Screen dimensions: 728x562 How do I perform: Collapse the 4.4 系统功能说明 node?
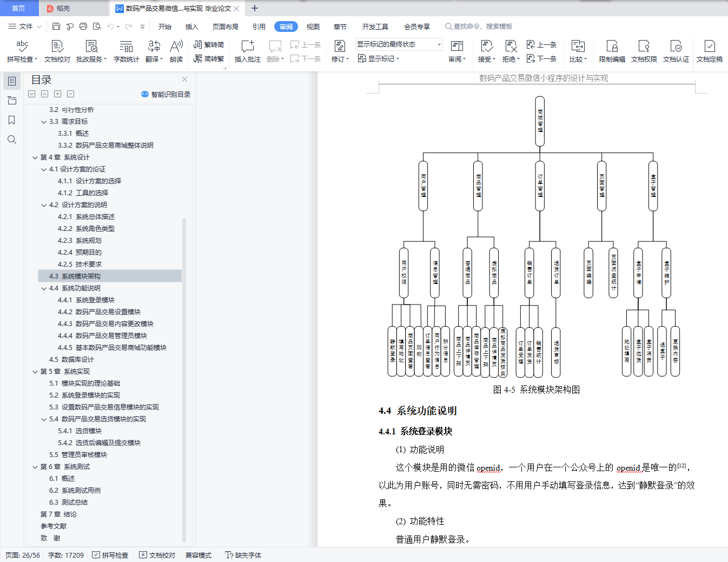[x=44, y=288]
